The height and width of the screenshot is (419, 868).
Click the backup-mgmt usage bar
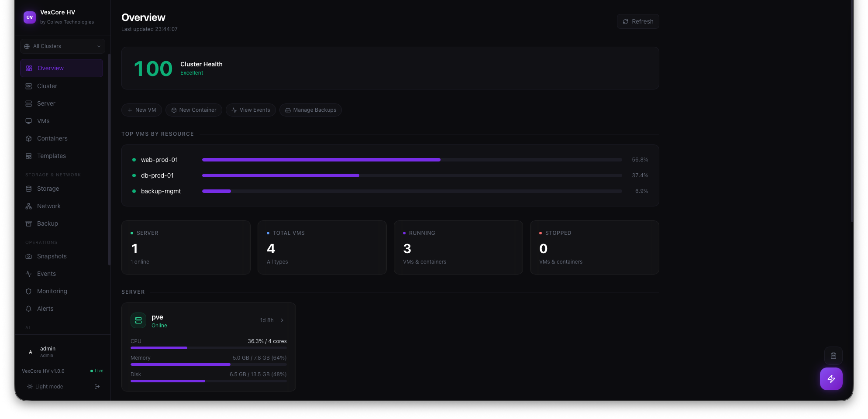click(x=412, y=191)
